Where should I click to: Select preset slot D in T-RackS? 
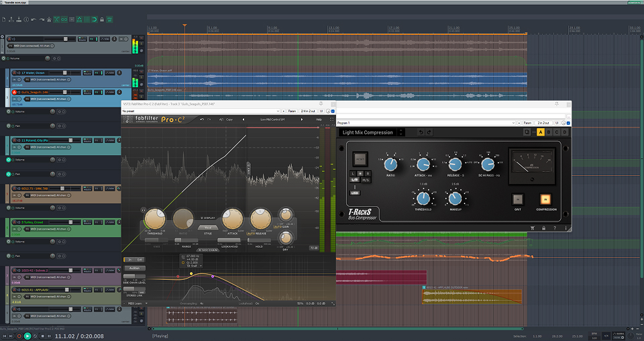[565, 132]
